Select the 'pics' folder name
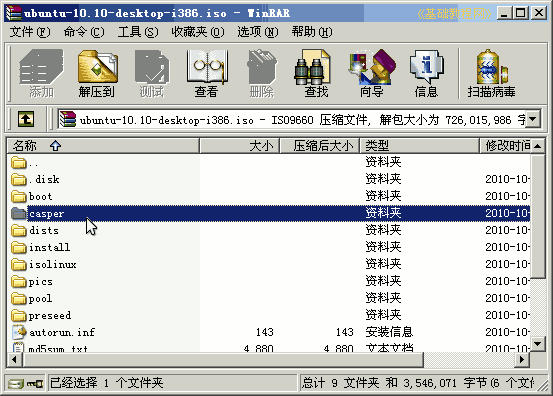Screen dimensions: 553x396 pyautogui.click(x=41, y=282)
